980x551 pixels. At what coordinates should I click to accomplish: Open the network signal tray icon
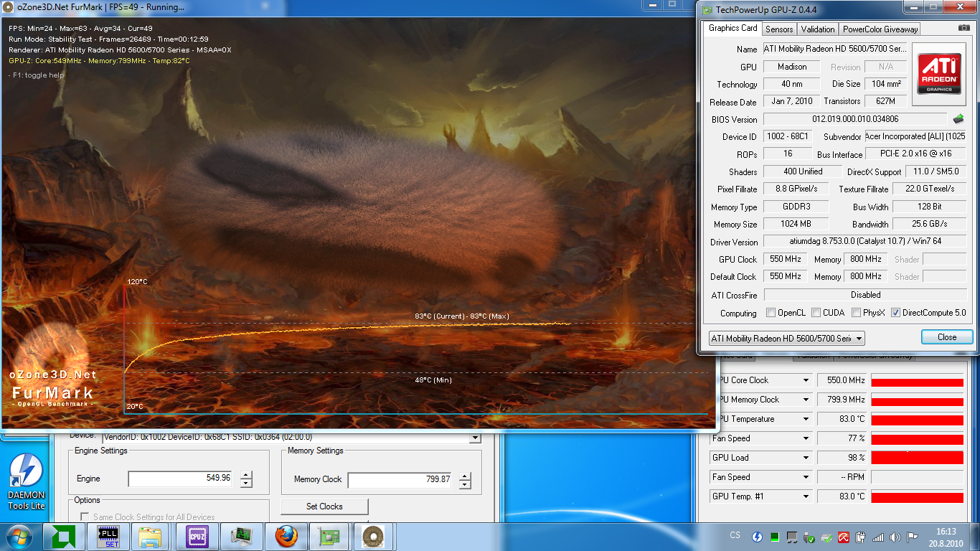[x=878, y=537]
